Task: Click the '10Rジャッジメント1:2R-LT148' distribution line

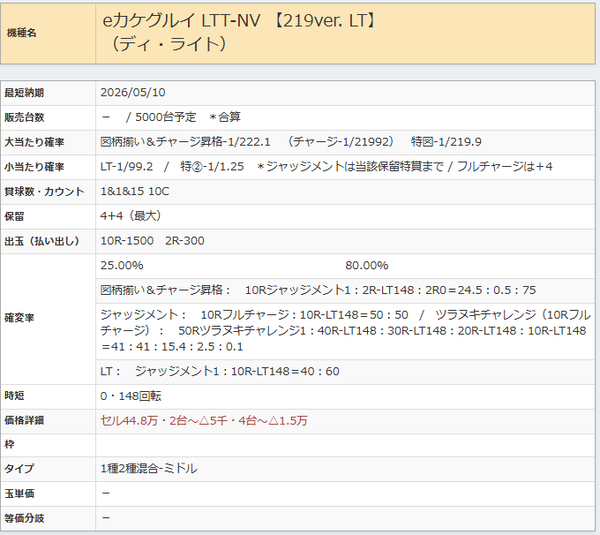Action: (318, 290)
